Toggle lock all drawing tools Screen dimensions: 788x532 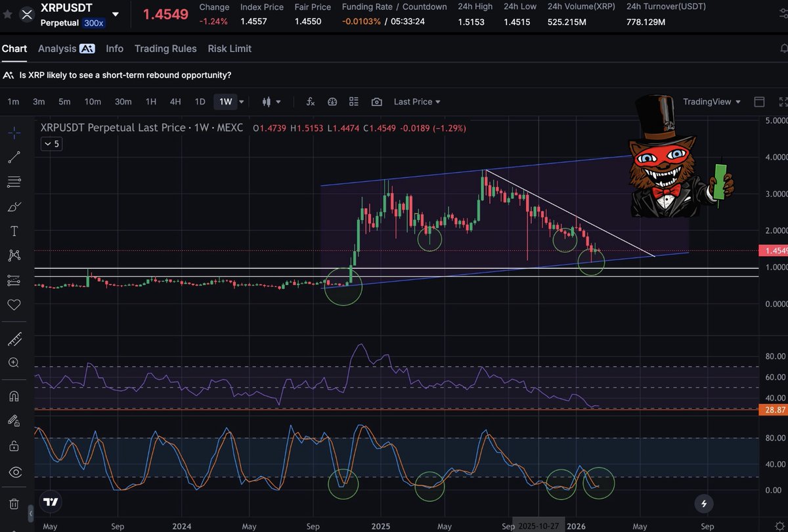coord(14,446)
